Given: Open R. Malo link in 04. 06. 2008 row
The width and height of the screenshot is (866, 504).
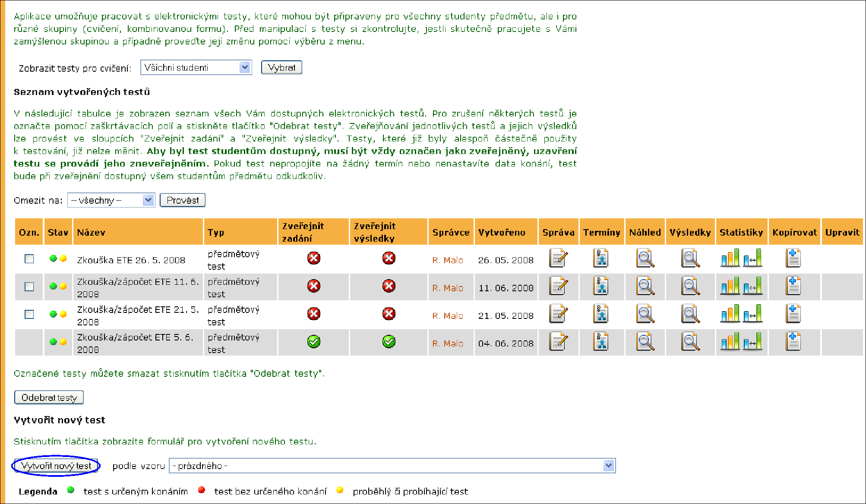Looking at the screenshot, I should pos(448,343).
